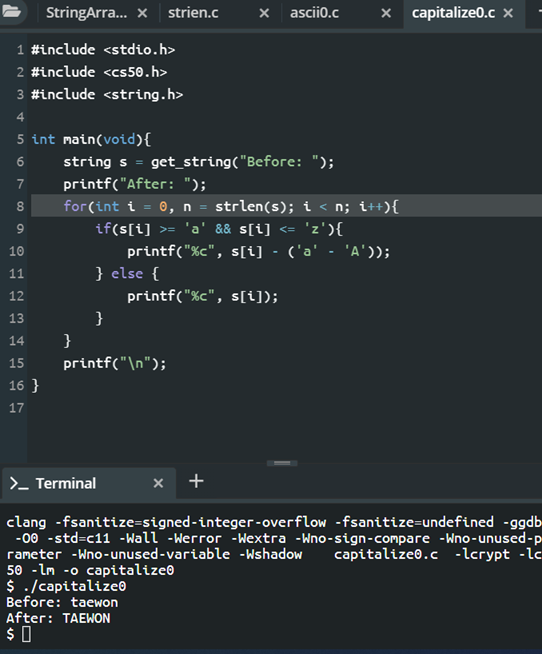
Task: Click the for loop with strlen(s) line
Action: click(231, 206)
